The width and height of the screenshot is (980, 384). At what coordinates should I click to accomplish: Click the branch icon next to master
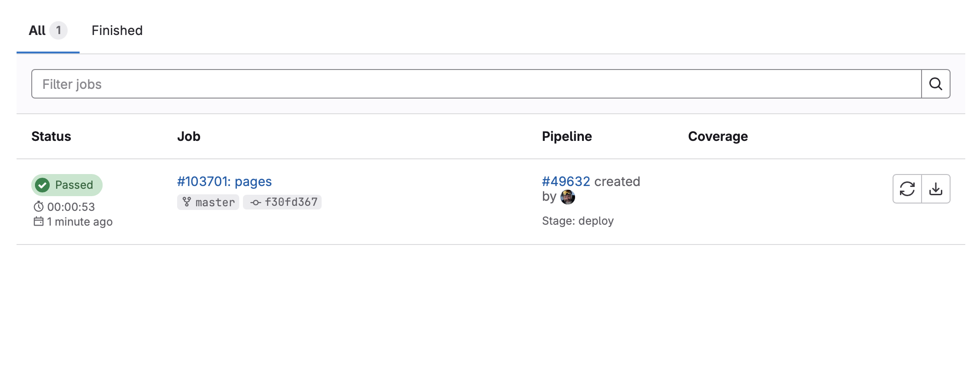pos(186,202)
